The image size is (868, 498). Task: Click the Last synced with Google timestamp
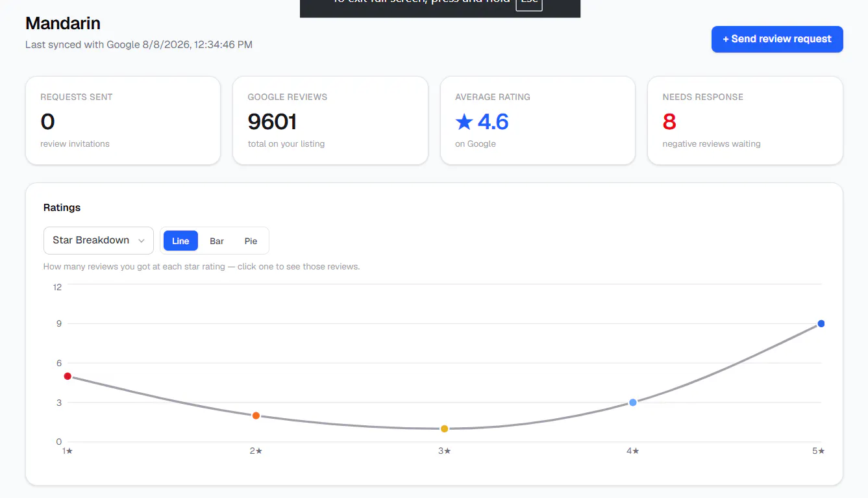tap(139, 45)
